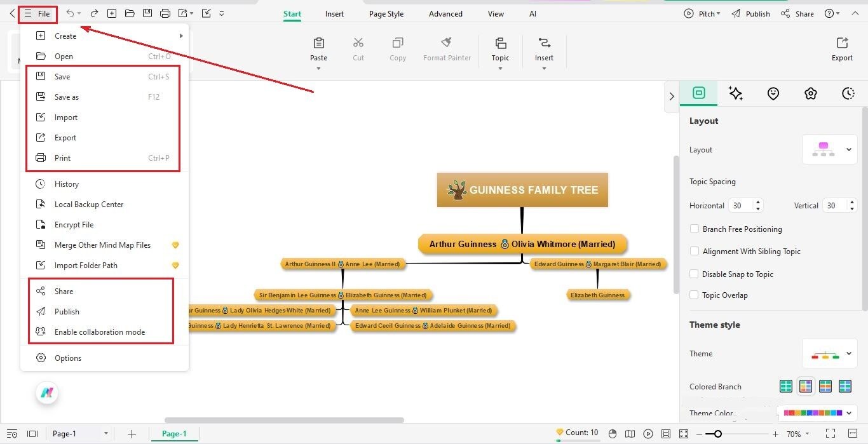Switch to the Insert ribbon tab

click(x=334, y=13)
